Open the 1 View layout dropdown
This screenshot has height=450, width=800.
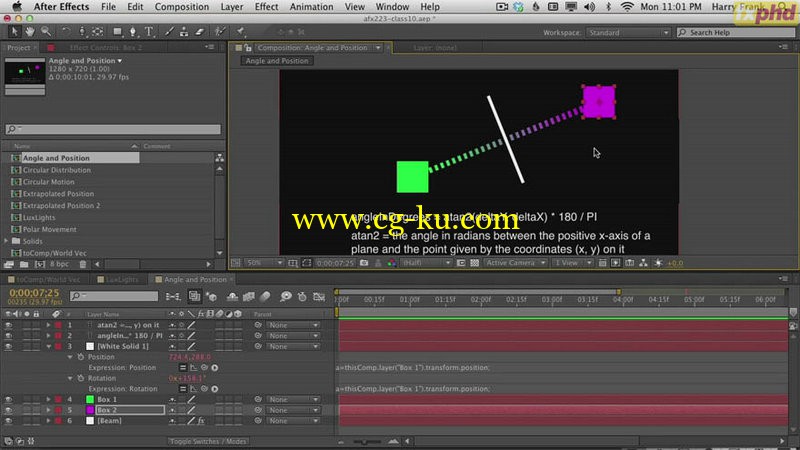[573, 263]
